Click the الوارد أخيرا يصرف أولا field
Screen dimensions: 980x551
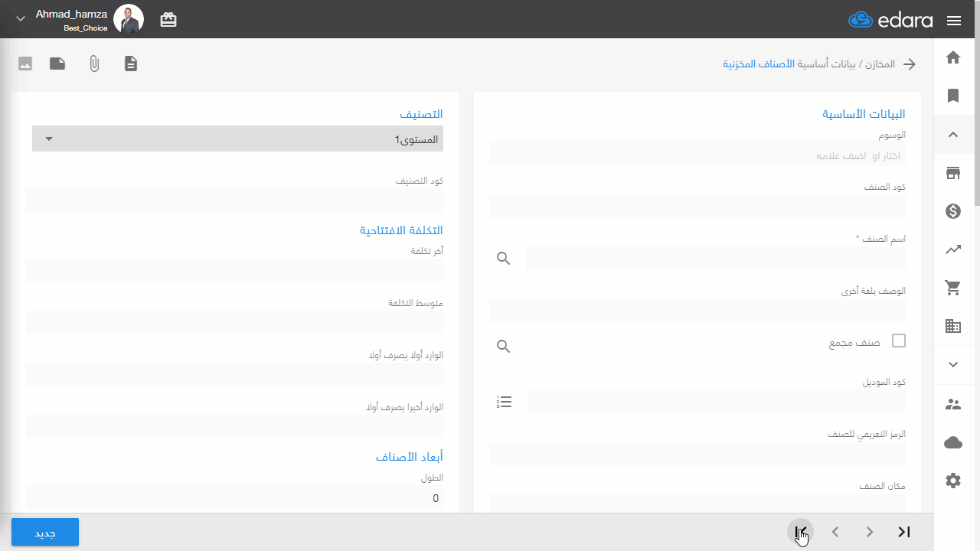coord(235,426)
